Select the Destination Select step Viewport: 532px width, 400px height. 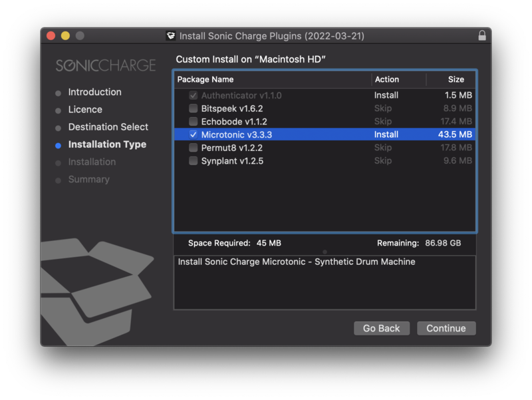pos(108,127)
